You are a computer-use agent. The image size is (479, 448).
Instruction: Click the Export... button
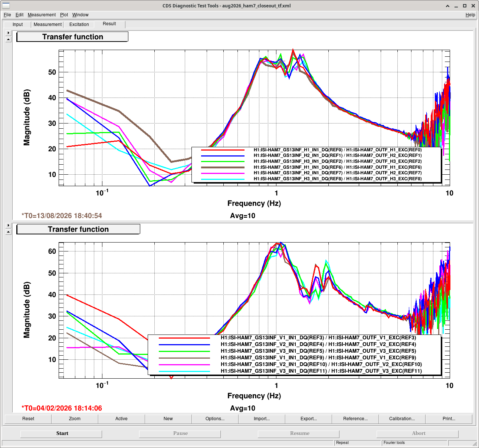[309, 419]
